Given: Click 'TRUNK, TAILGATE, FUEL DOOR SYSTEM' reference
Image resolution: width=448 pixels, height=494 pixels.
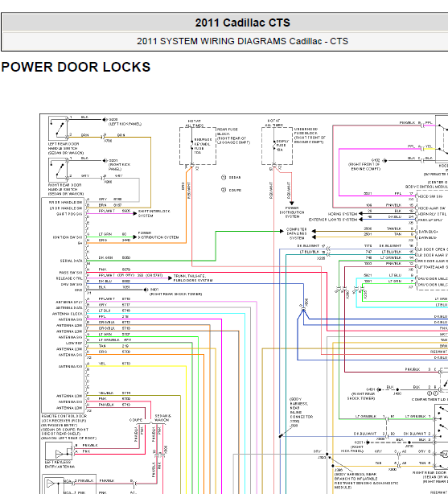Looking at the screenshot, I should tap(193, 278).
